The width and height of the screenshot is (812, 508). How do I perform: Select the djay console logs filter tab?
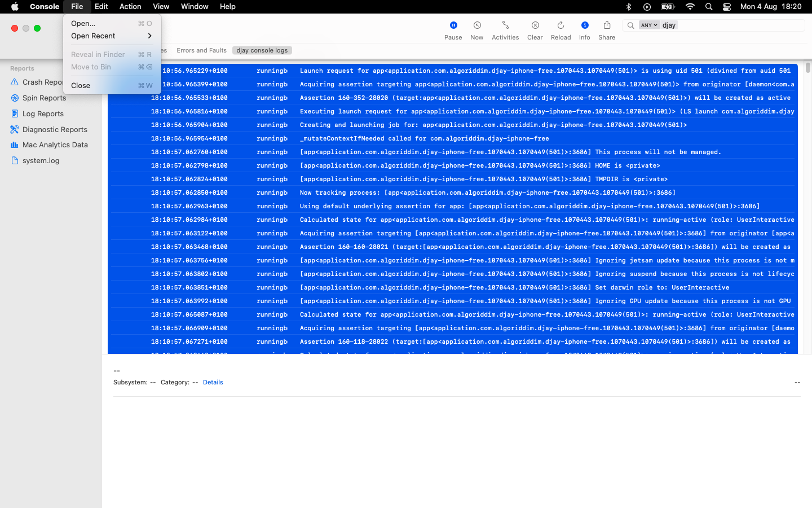coord(262,50)
